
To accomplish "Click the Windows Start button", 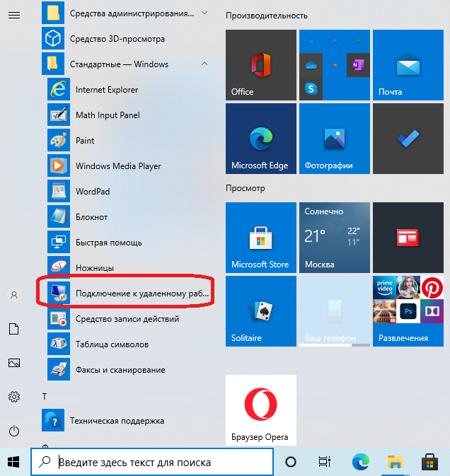I will click(13, 462).
